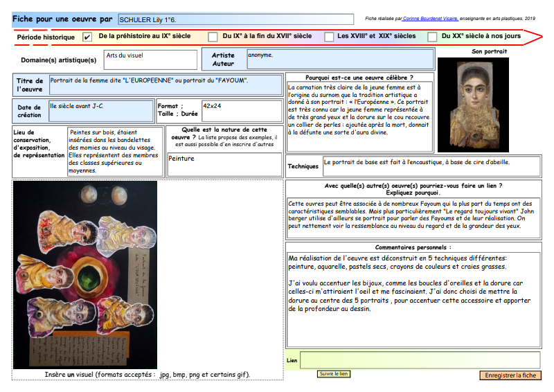
Task: Click the empty "Lien" input field
Action: coord(420,360)
